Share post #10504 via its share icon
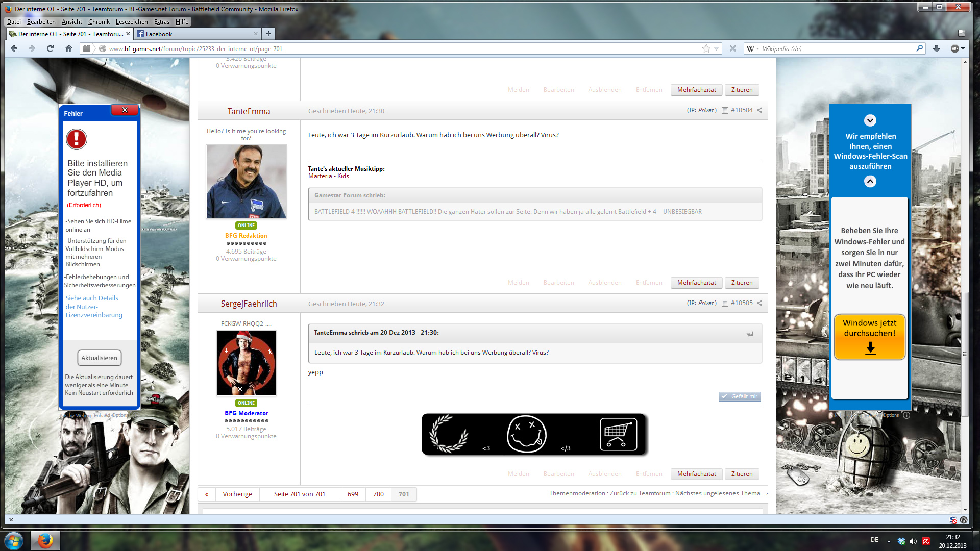This screenshot has width=980, height=551. [x=759, y=110]
